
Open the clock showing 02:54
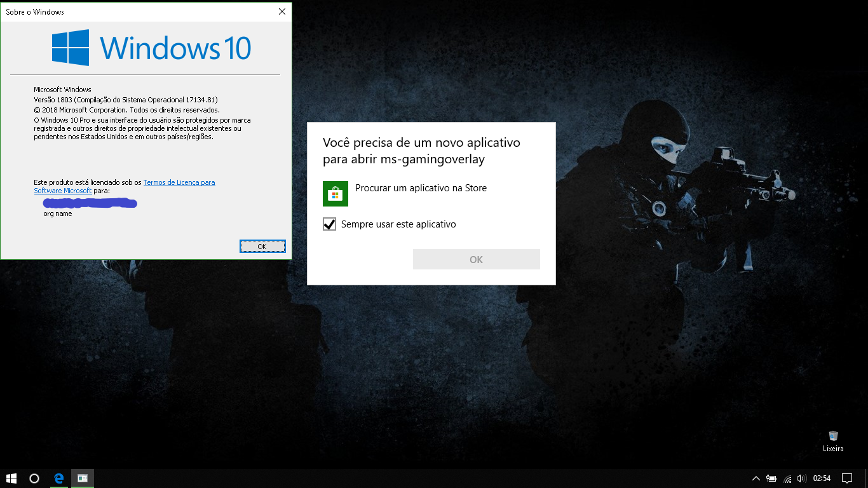coord(822,478)
